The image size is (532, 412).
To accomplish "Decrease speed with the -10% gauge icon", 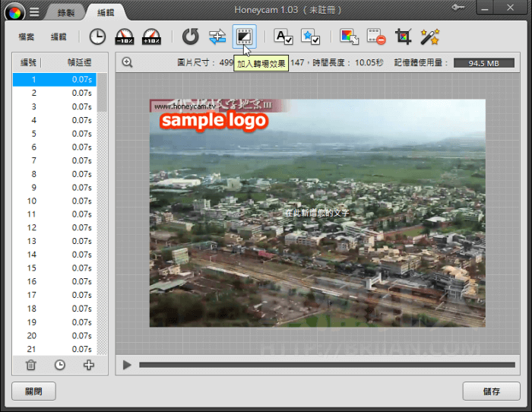I will tap(124, 36).
